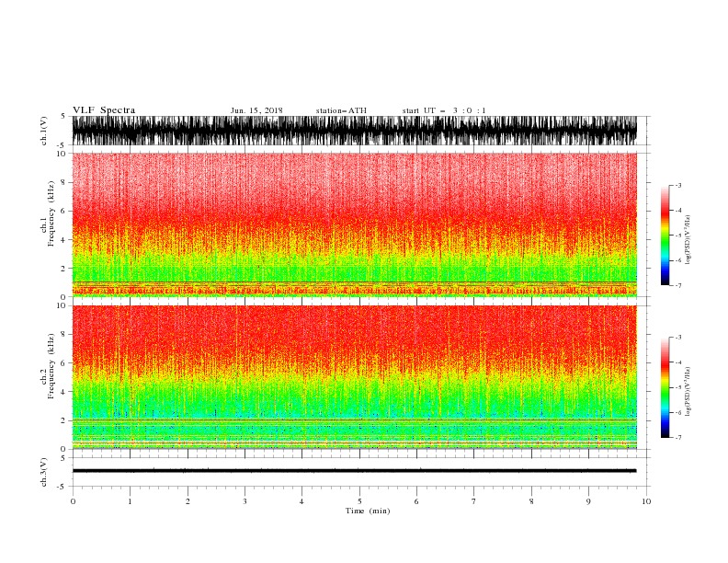Click the ch.2 spectrogram plot area
Viewport: 728px width, 563px height.
pos(354,377)
